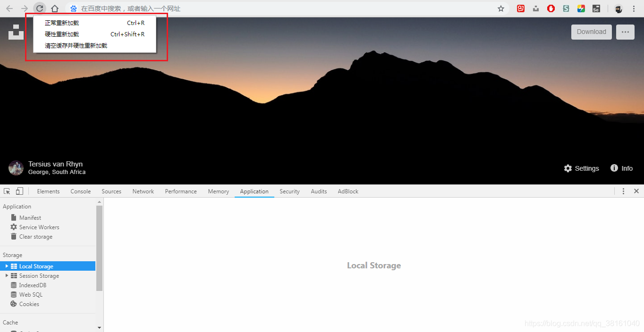
Task: Open Clear storage in the sidebar
Action: click(x=36, y=237)
